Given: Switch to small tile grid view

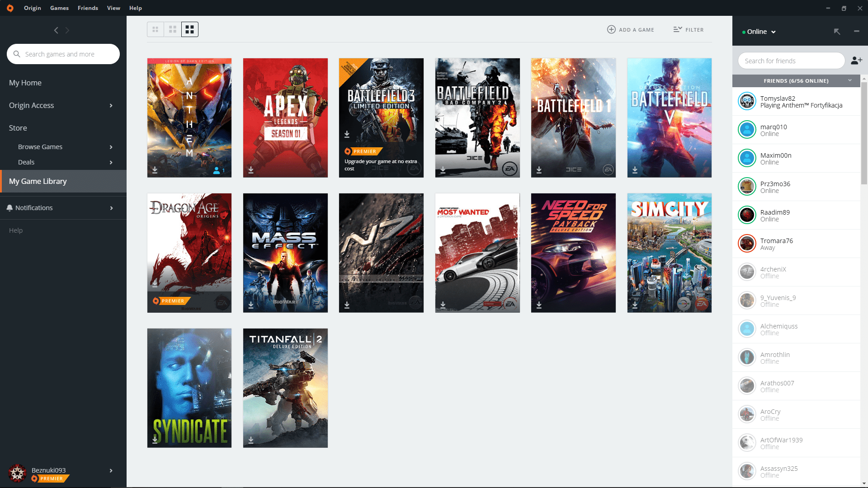Looking at the screenshot, I should 156,29.
